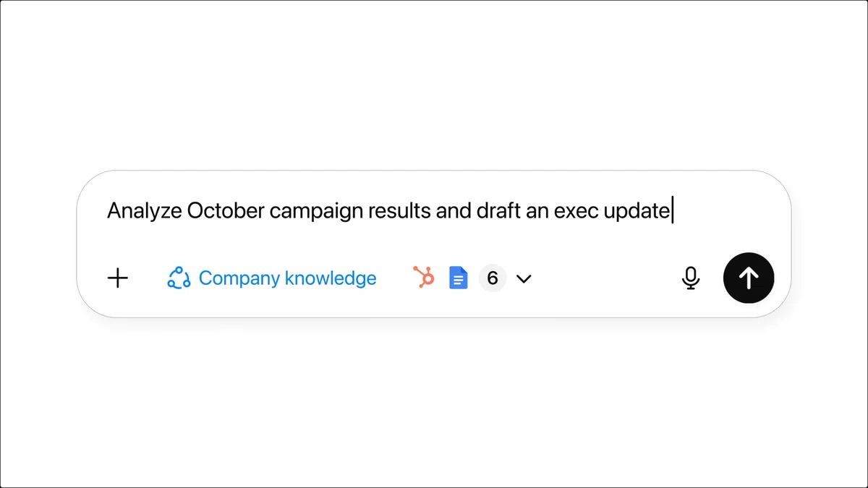Click empty space right of prompt text
This screenshot has width=868, height=488.
(x=731, y=210)
